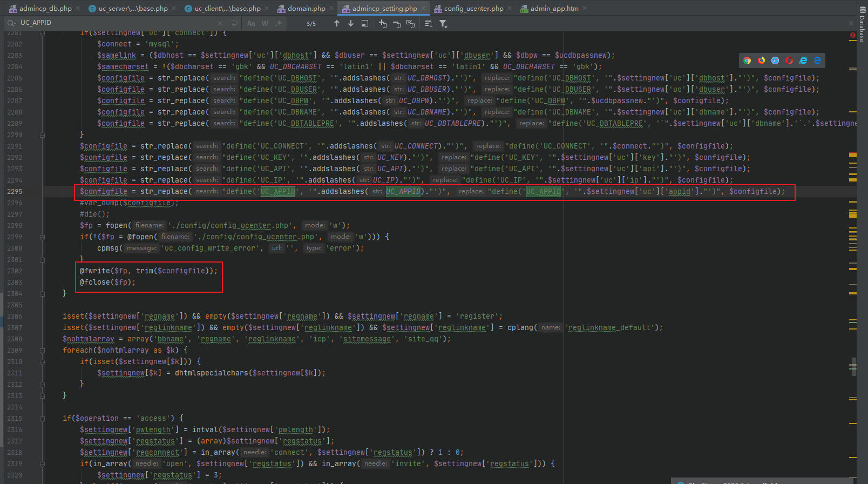The height and width of the screenshot is (484, 868).
Task: Open search results in Find window
Action: pos(365,23)
